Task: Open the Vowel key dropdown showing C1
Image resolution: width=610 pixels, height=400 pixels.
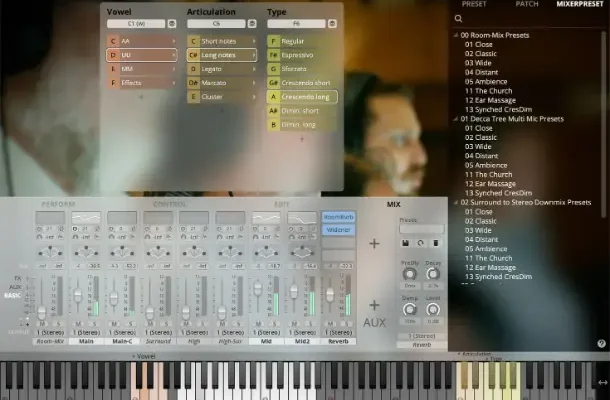Action: [137, 23]
